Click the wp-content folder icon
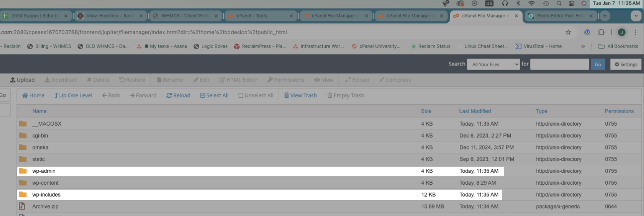This screenshot has height=216, width=644. 22,183
